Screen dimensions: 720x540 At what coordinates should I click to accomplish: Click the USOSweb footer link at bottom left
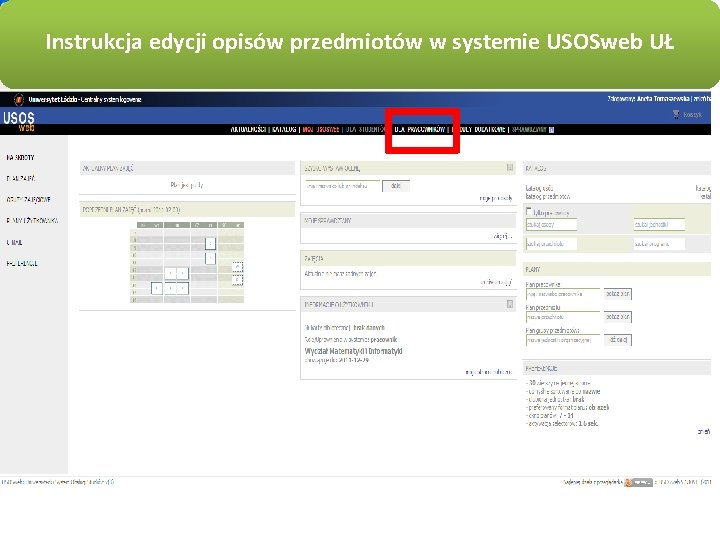(x=58, y=482)
